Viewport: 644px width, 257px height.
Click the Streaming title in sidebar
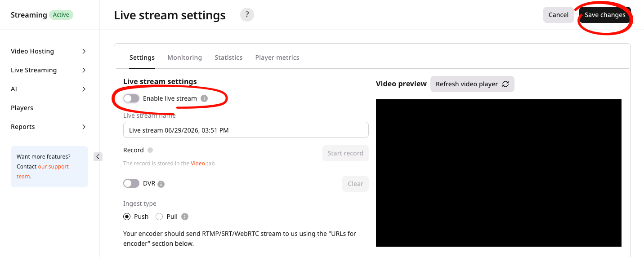click(29, 15)
